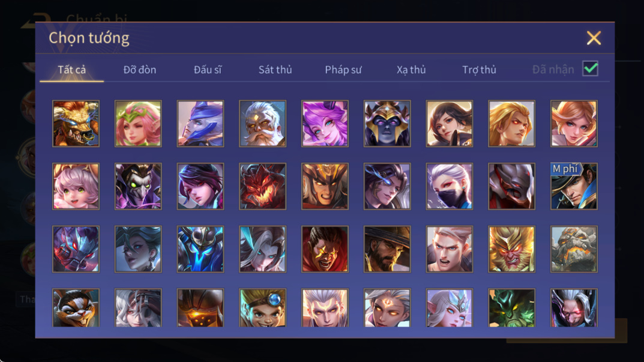644x362 pixels.
Task: Select the raccoon hero portrait
Action: (x=76, y=308)
